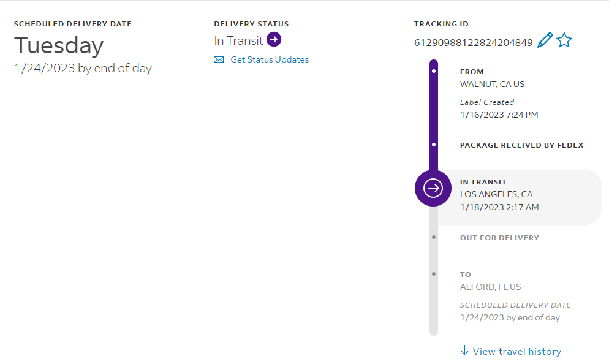The height and width of the screenshot is (364, 609).
Task: Click the WALNUT, CA US origin text
Action: click(492, 84)
